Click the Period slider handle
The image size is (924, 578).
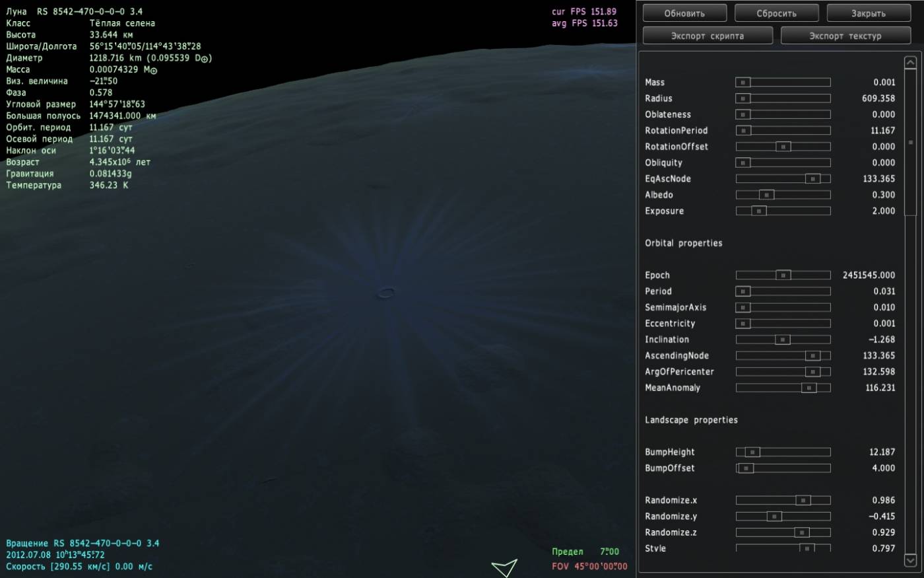click(743, 291)
